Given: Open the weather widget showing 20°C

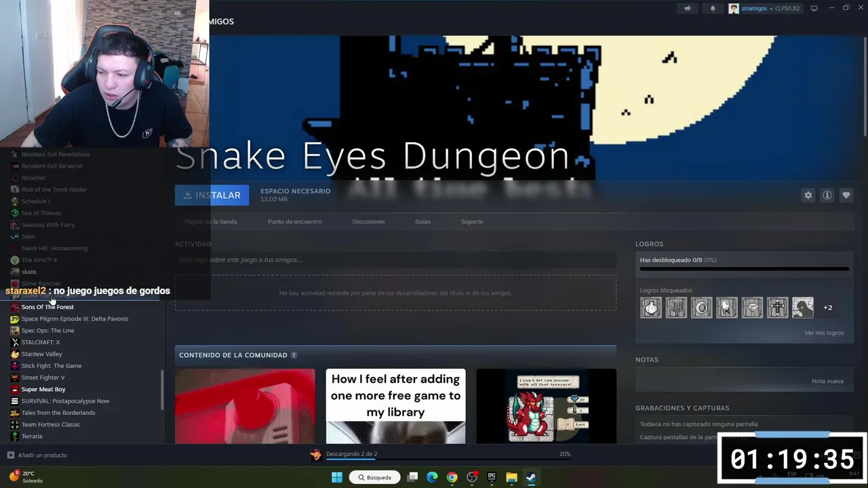Looking at the screenshot, I should [x=26, y=476].
